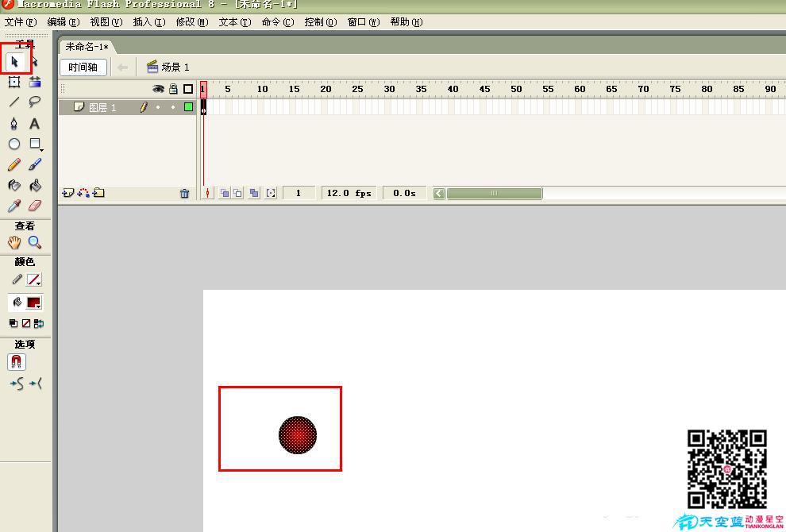
Task: Select the 图层 1 layer
Action: tap(127, 107)
